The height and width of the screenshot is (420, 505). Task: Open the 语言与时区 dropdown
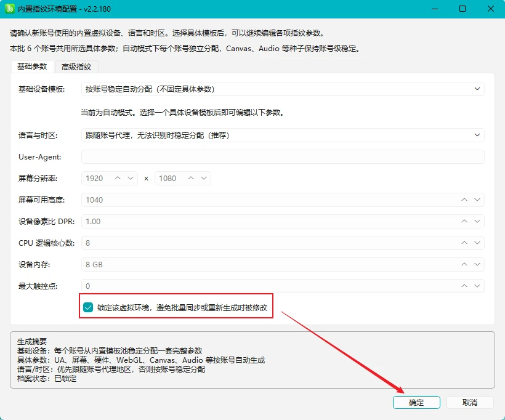(283, 135)
